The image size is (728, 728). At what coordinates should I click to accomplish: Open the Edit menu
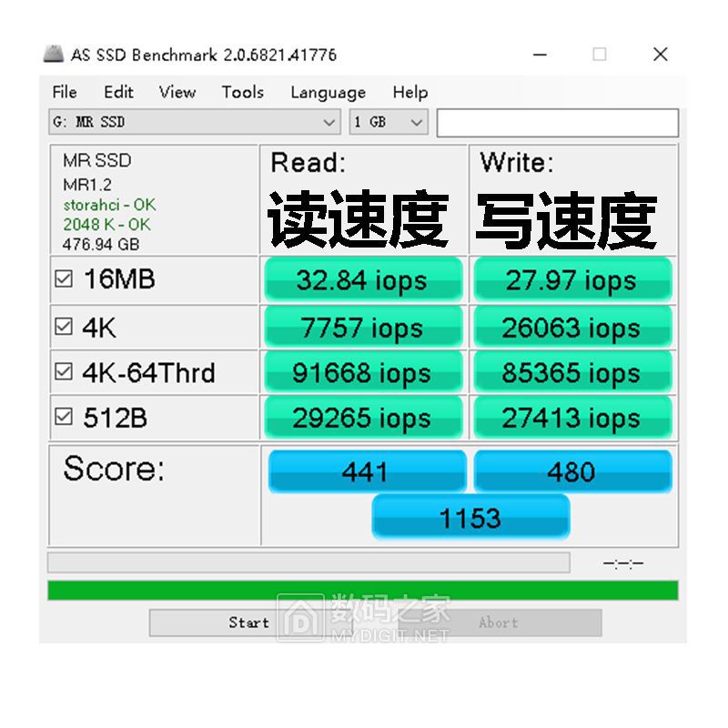pos(118,92)
